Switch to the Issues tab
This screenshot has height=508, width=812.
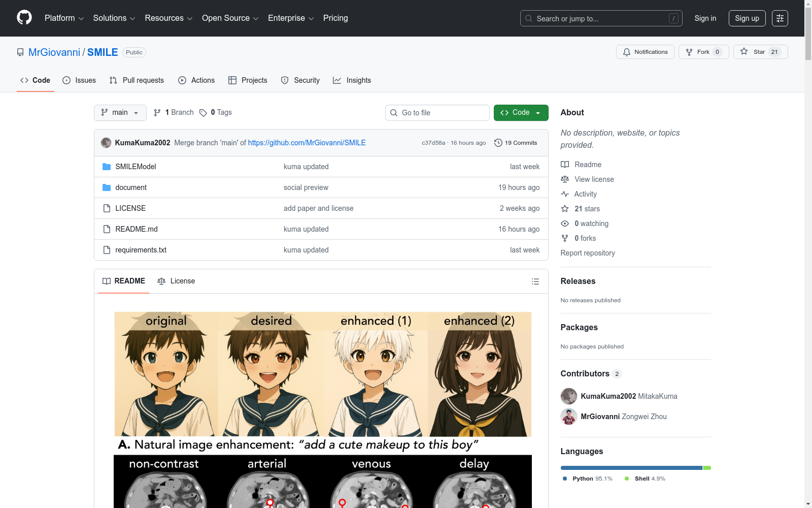(x=79, y=80)
